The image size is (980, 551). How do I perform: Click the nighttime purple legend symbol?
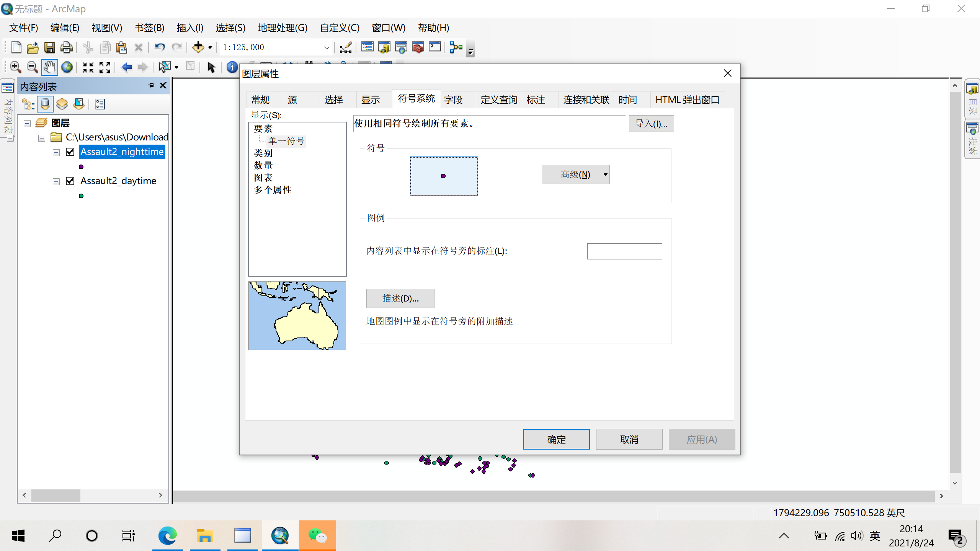[81, 167]
